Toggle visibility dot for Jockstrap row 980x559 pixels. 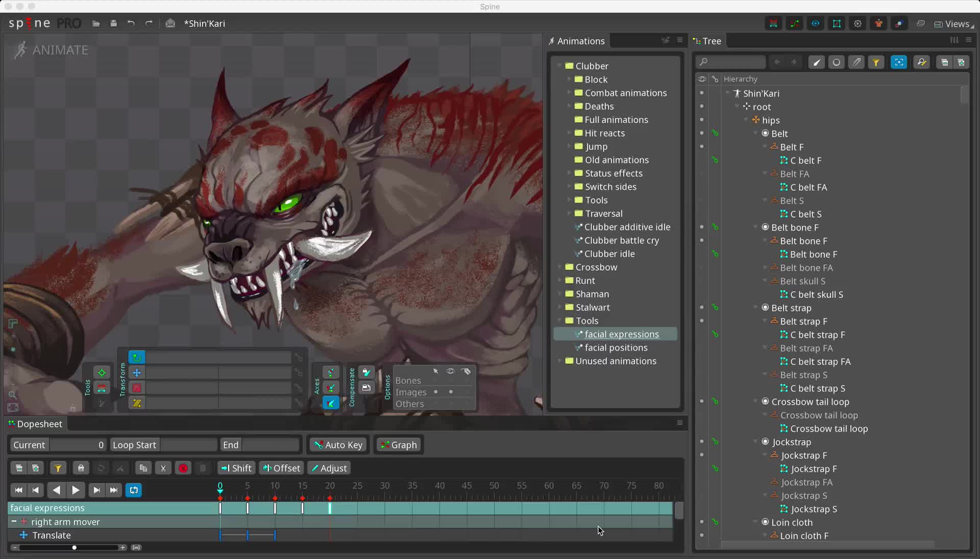click(x=702, y=442)
